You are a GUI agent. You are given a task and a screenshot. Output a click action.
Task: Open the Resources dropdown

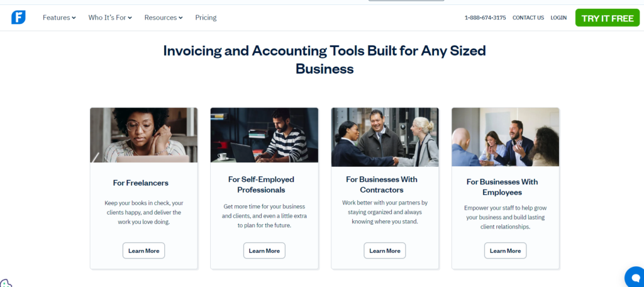pos(164,18)
